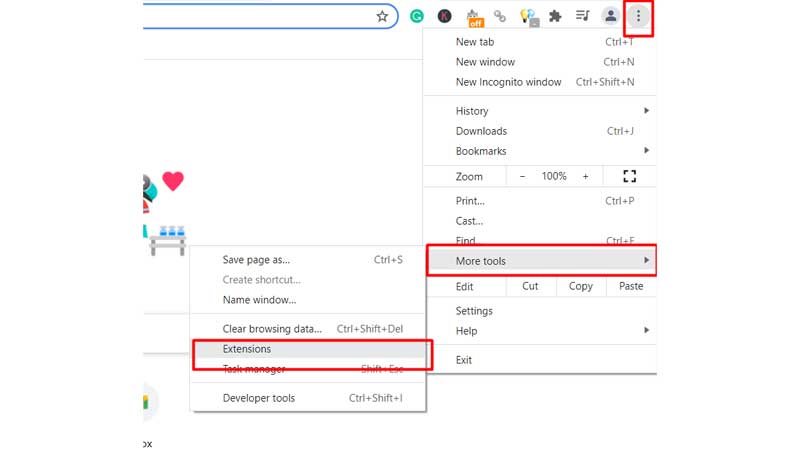This screenshot has width=800, height=450.
Task: Click the chain link extension icon
Action: click(x=500, y=16)
